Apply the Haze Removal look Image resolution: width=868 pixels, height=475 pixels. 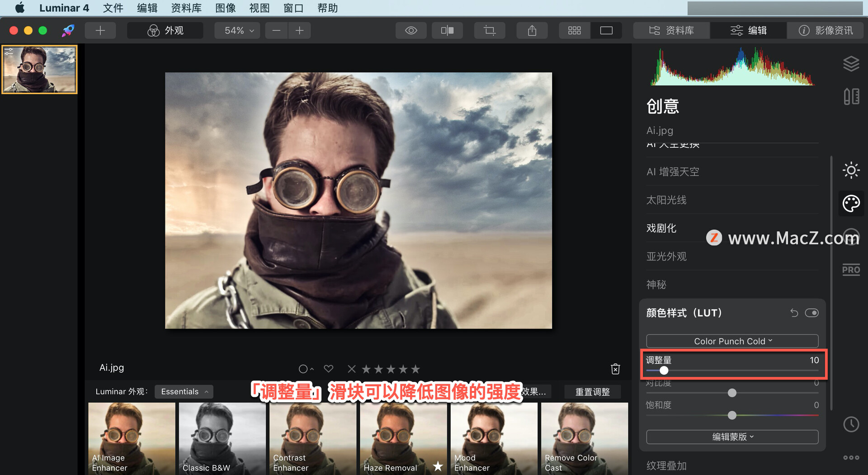click(403, 438)
